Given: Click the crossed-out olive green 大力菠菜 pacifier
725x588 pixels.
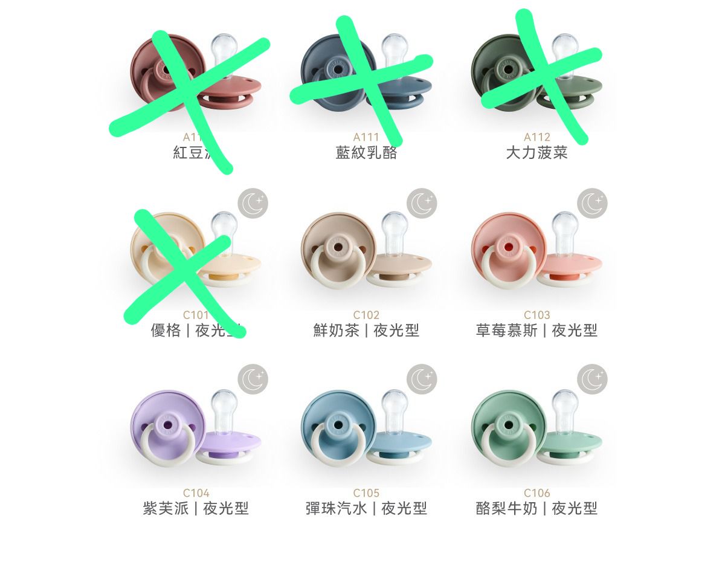Looking at the screenshot, I should click(x=536, y=73).
